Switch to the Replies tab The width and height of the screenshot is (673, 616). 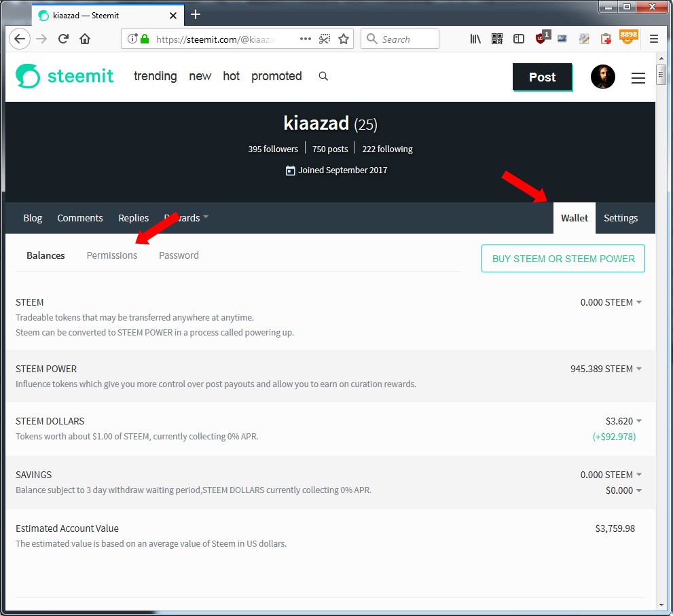[134, 218]
